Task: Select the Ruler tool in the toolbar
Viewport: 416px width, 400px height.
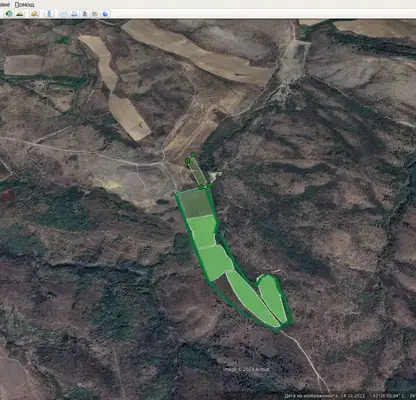Action: click(50, 14)
